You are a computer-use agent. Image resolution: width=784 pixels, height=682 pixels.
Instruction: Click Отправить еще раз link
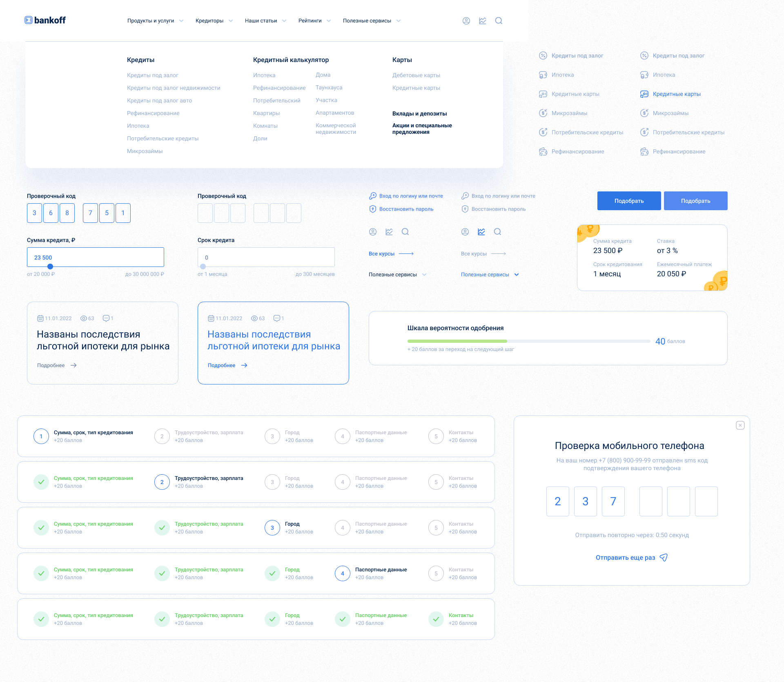pyautogui.click(x=625, y=558)
